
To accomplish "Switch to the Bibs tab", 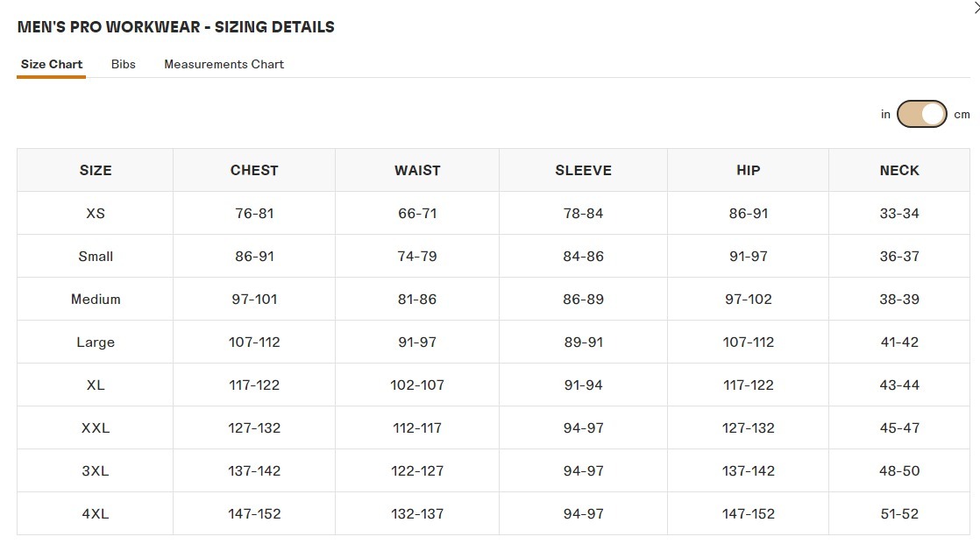I will click(x=124, y=64).
